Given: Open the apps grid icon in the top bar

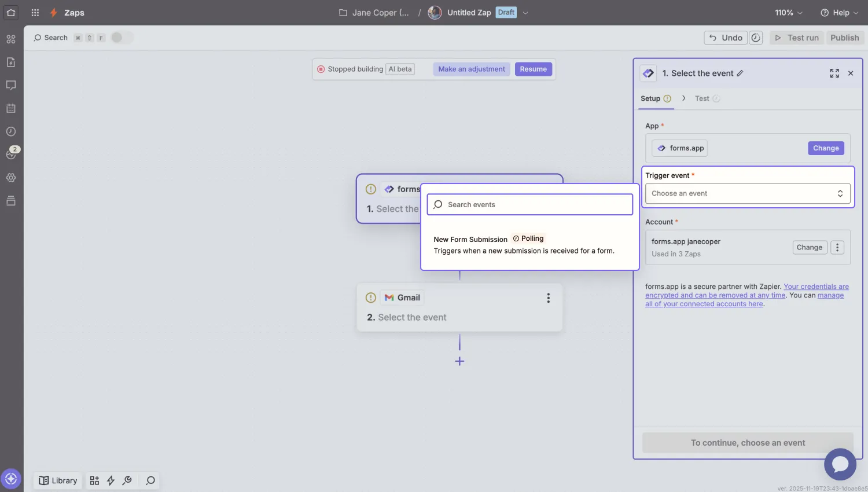Looking at the screenshot, I should coord(35,12).
